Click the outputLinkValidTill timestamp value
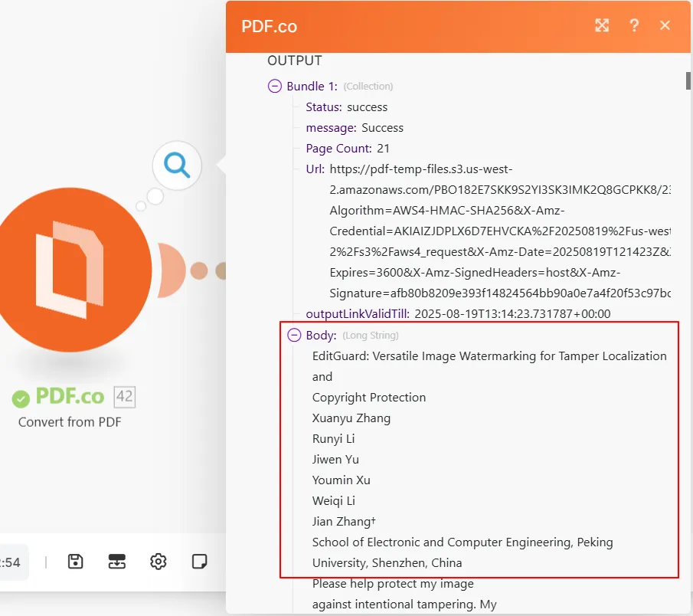The height and width of the screenshot is (616, 693). [512, 314]
